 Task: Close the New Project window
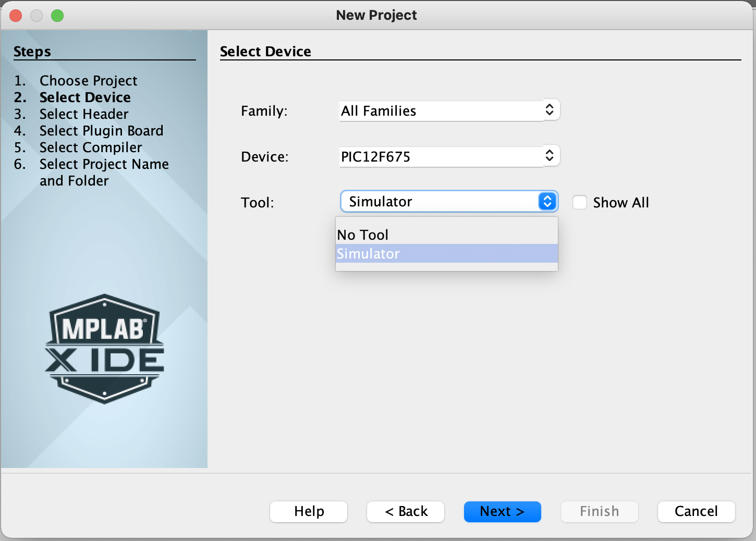(x=16, y=16)
